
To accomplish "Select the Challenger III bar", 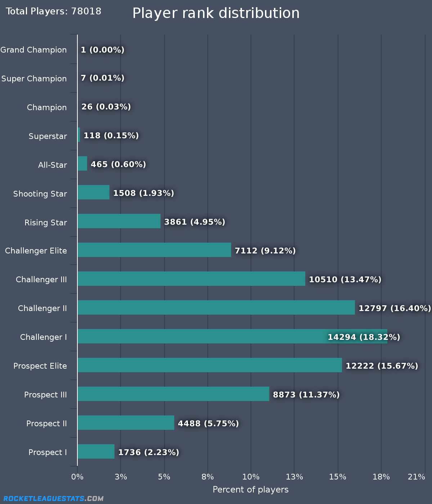I will click(191, 279).
